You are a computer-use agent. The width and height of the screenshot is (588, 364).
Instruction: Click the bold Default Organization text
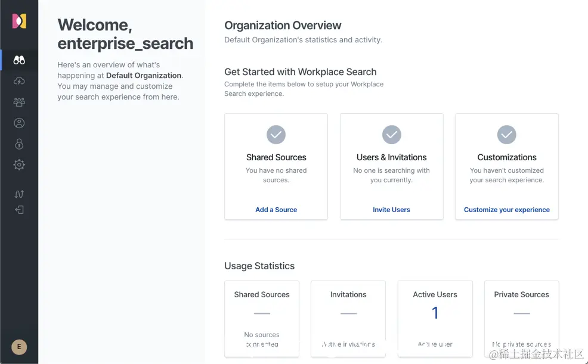pyautogui.click(x=144, y=75)
